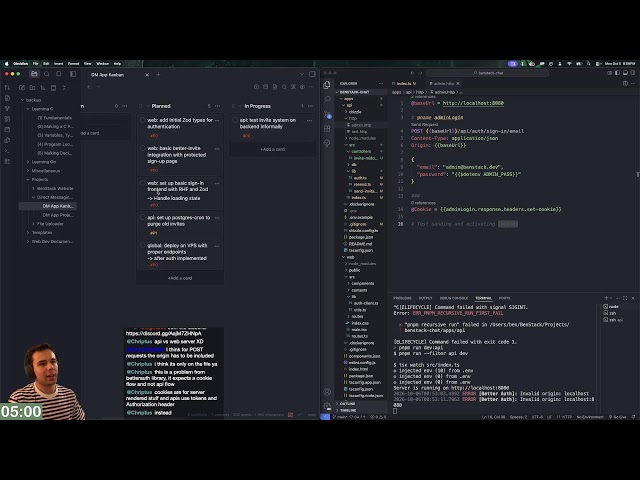Open Kanban board settings gear icon
The height and width of the screenshot is (480, 640).
[302, 87]
